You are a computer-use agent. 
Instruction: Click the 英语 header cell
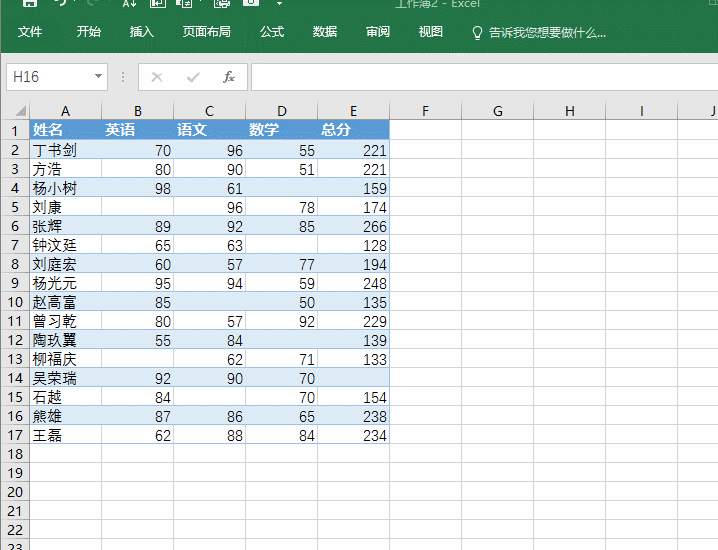pos(137,130)
